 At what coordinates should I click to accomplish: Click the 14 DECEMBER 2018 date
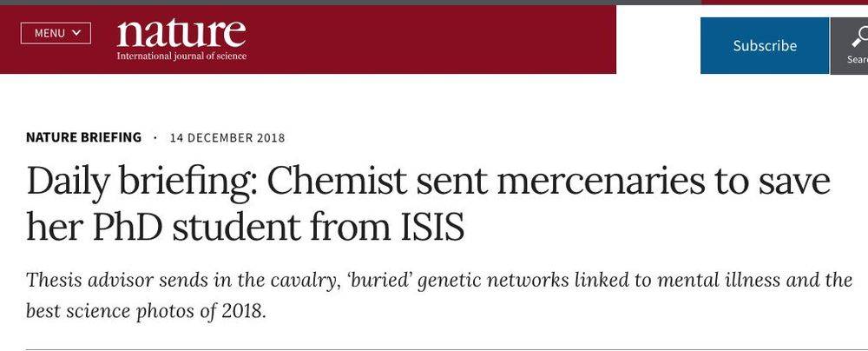pyautogui.click(x=227, y=137)
